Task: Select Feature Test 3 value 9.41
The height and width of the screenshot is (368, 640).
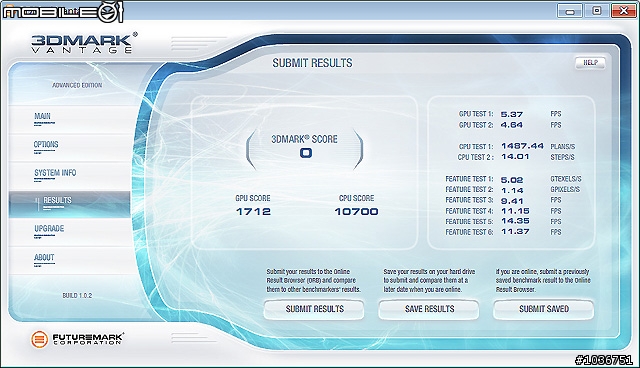Action: pos(512,201)
